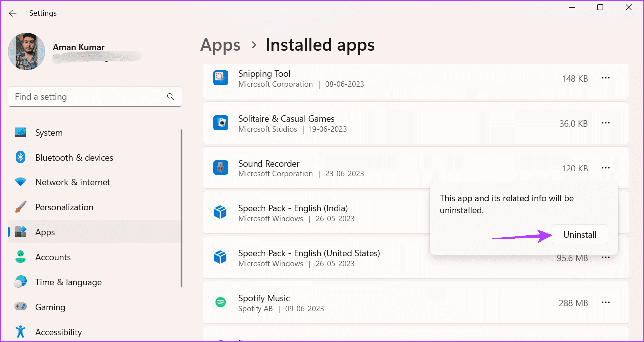644x342 pixels.
Task: Go to System settings
Action: [95, 133]
